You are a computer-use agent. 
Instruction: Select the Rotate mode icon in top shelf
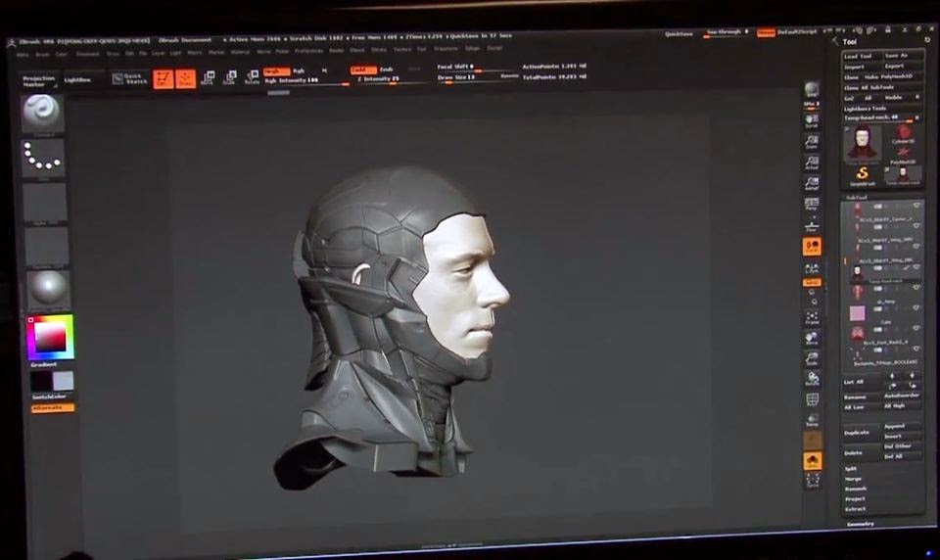[253, 77]
